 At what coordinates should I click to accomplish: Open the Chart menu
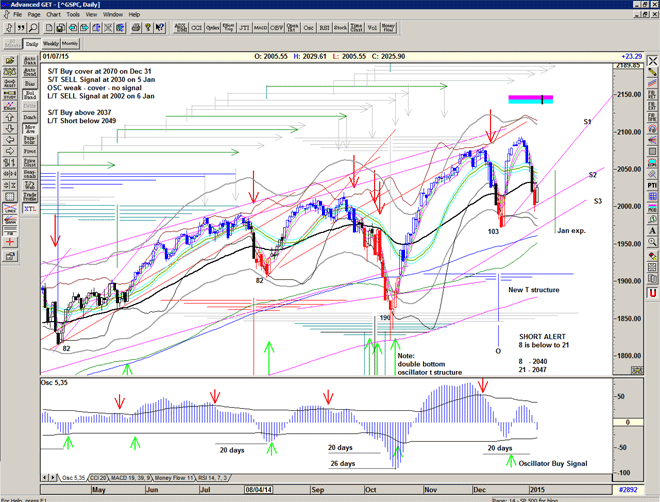pyautogui.click(x=53, y=15)
